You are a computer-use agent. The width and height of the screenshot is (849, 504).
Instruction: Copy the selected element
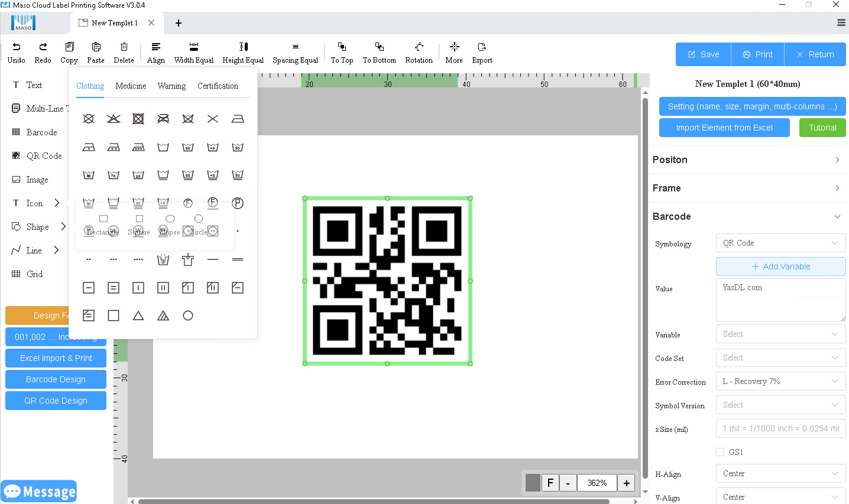click(x=69, y=53)
